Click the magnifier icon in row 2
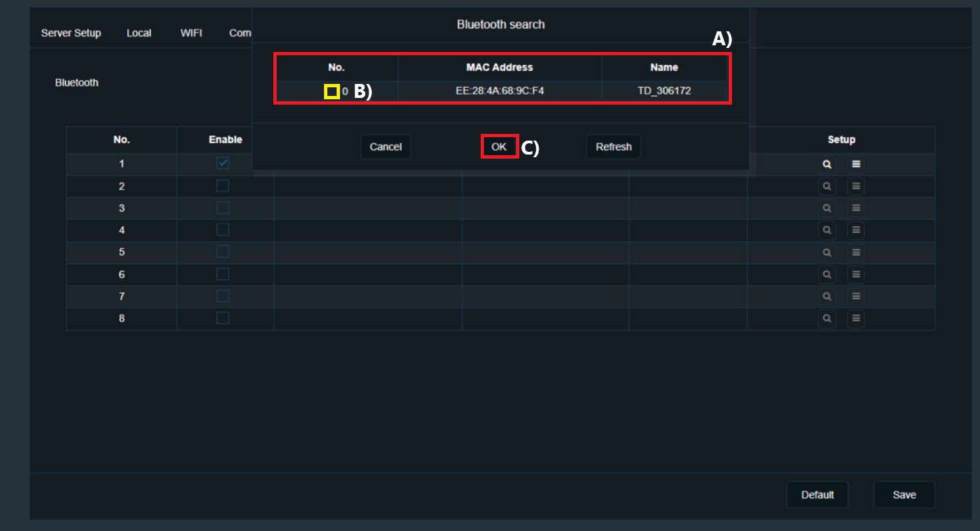Screen dimensions: 980x531 tap(827, 186)
